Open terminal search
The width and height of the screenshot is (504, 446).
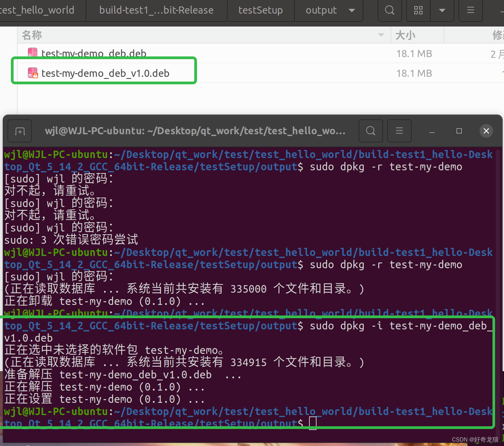pyautogui.click(x=371, y=131)
